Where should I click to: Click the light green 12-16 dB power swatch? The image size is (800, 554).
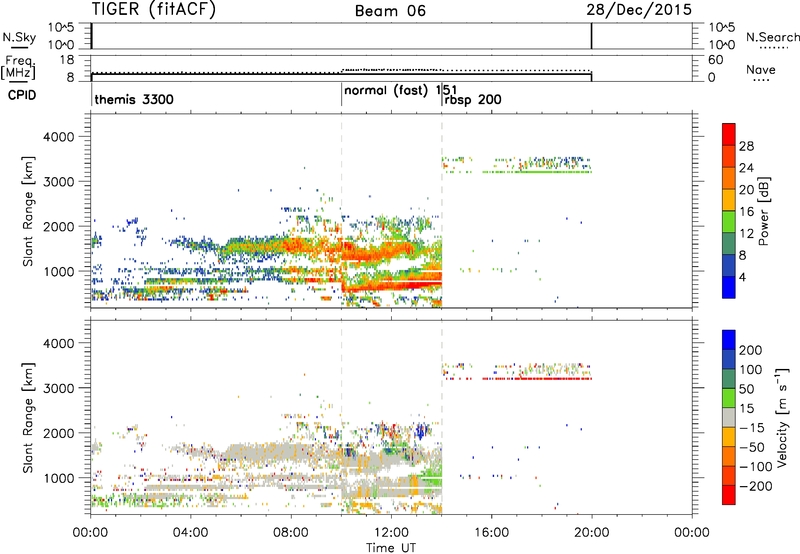click(729, 221)
